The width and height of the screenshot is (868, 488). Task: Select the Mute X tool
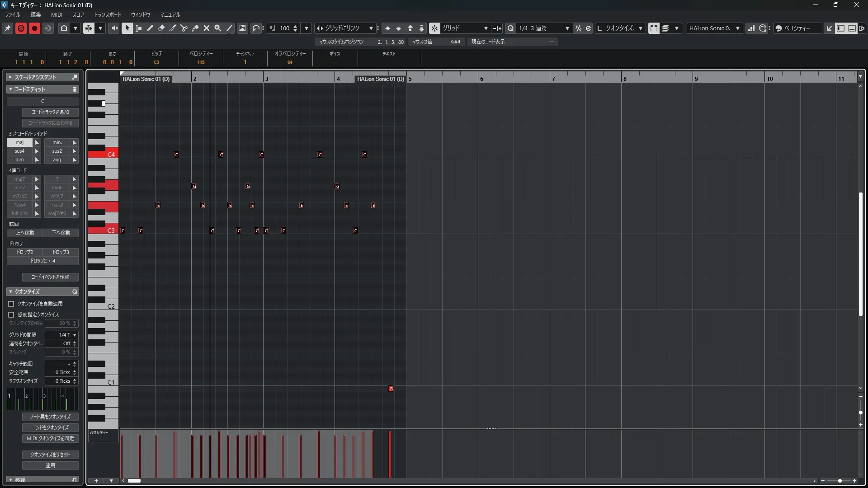pos(206,28)
